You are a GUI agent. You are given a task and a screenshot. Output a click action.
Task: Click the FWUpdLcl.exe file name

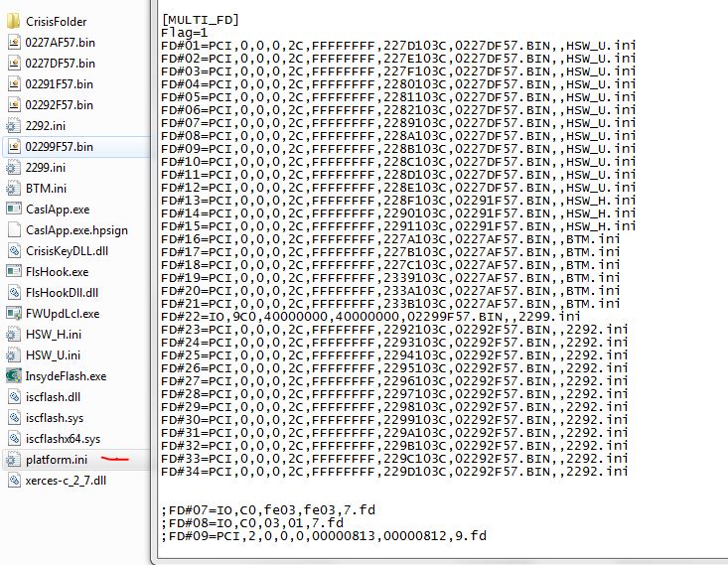tap(63, 314)
